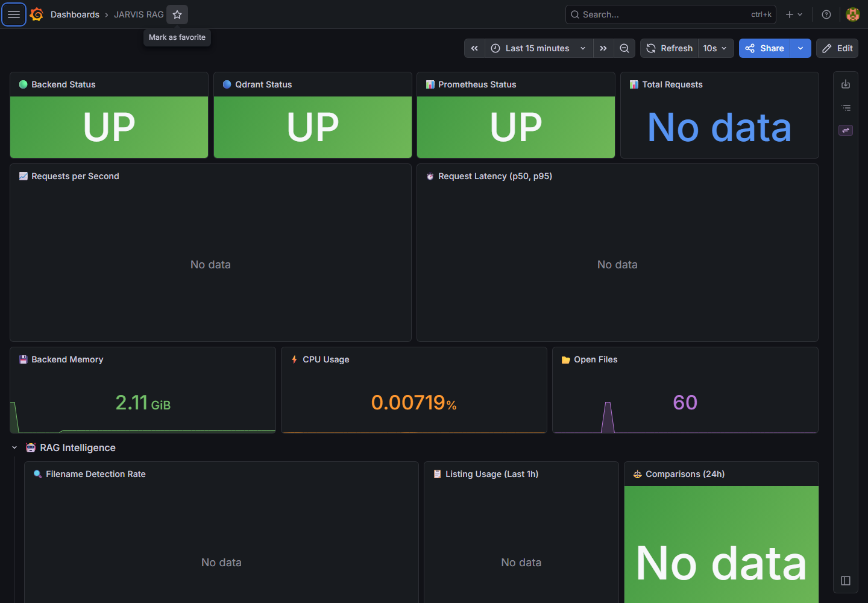Mark JARVIS RAG dashboard as favorite
This screenshot has height=603, width=868.
coord(177,14)
